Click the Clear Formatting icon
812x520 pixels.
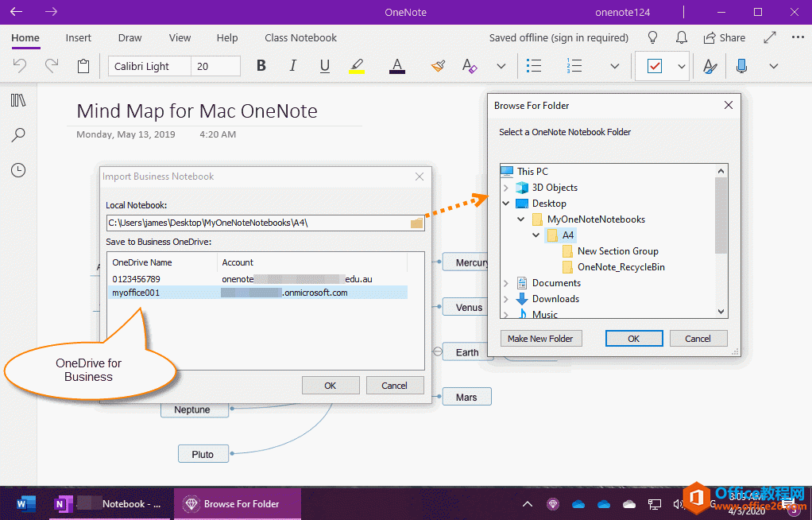pos(470,66)
